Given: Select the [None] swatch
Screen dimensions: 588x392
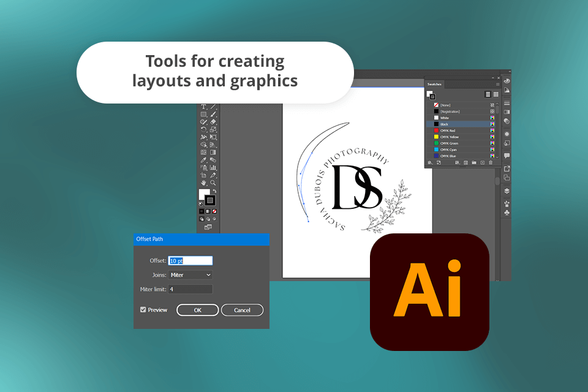Looking at the screenshot, I should click(x=461, y=105).
